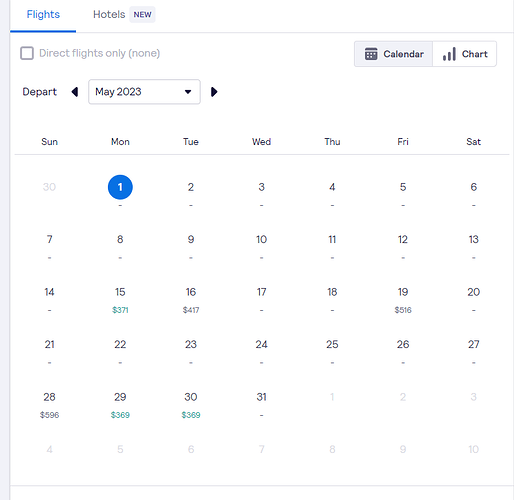
Task: Choose Monday May 29 at $369
Action: click(x=120, y=405)
